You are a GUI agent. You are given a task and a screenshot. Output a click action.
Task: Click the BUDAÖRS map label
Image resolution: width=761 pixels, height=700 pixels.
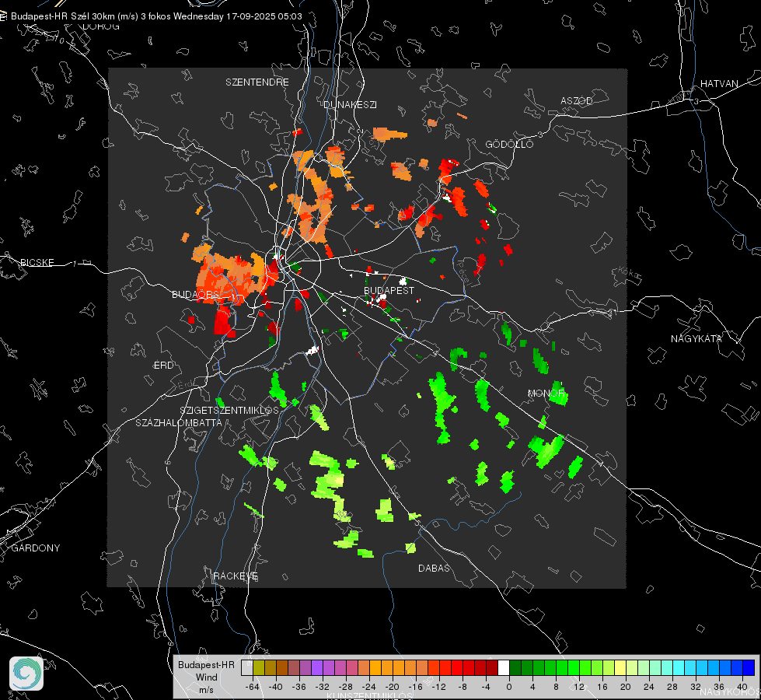coord(196,294)
